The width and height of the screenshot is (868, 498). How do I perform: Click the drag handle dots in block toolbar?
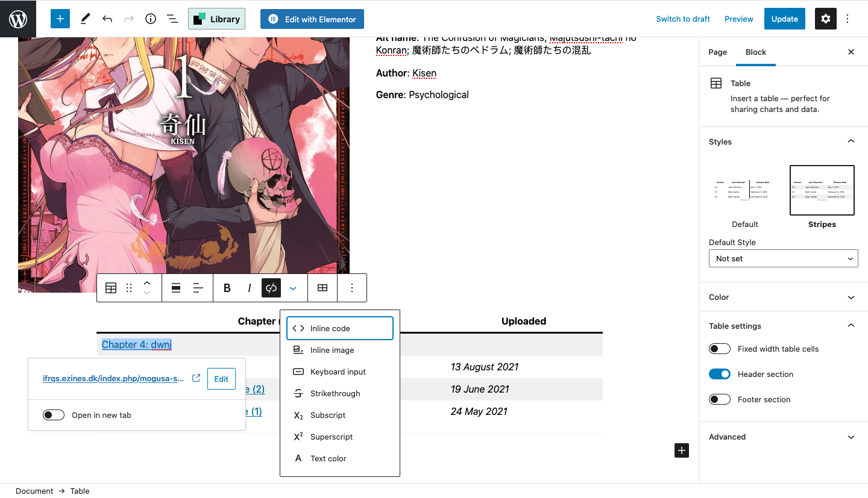pyautogui.click(x=129, y=288)
